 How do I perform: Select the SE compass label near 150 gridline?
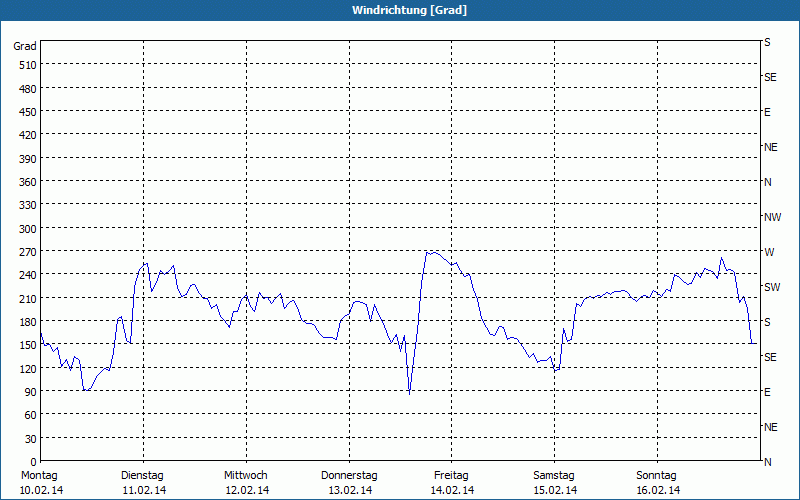pyautogui.click(x=770, y=357)
